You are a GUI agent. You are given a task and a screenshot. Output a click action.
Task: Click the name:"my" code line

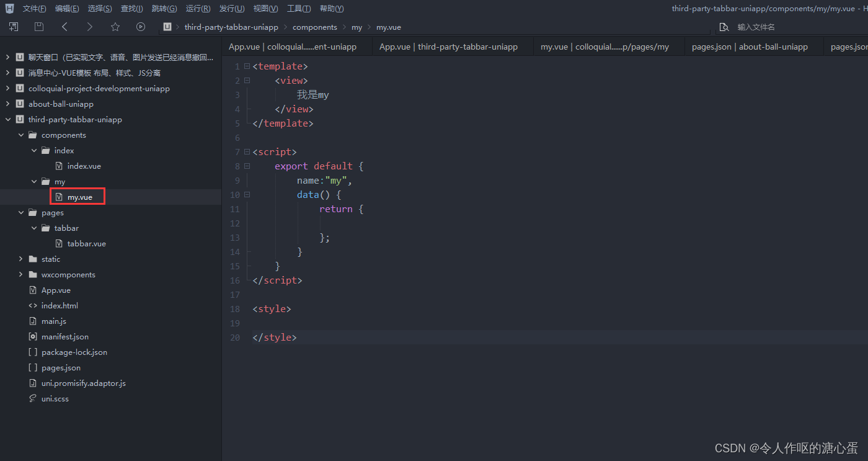click(324, 181)
